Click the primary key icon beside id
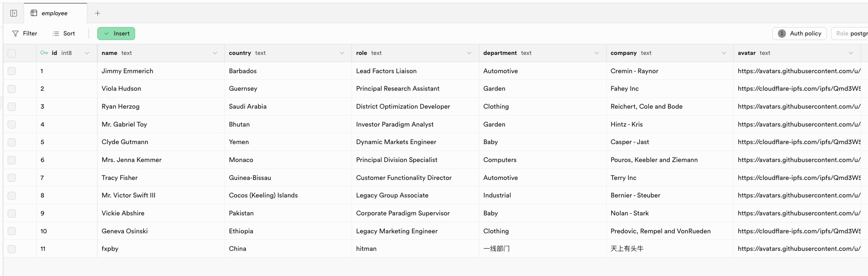 point(44,53)
